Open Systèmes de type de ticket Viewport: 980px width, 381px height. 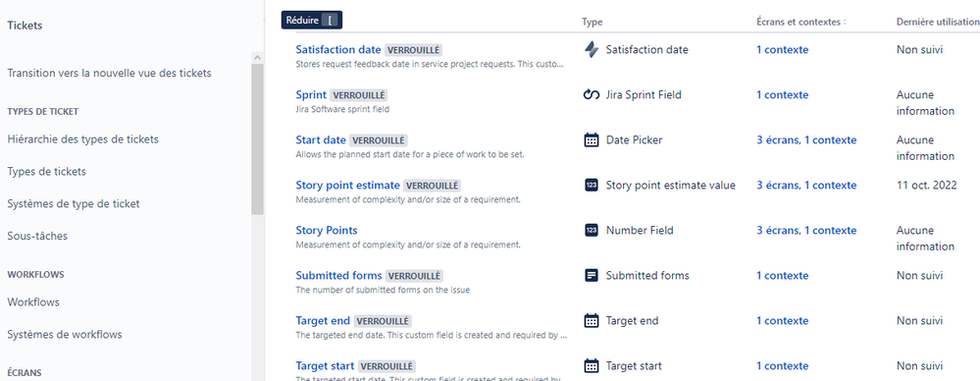[x=74, y=204]
